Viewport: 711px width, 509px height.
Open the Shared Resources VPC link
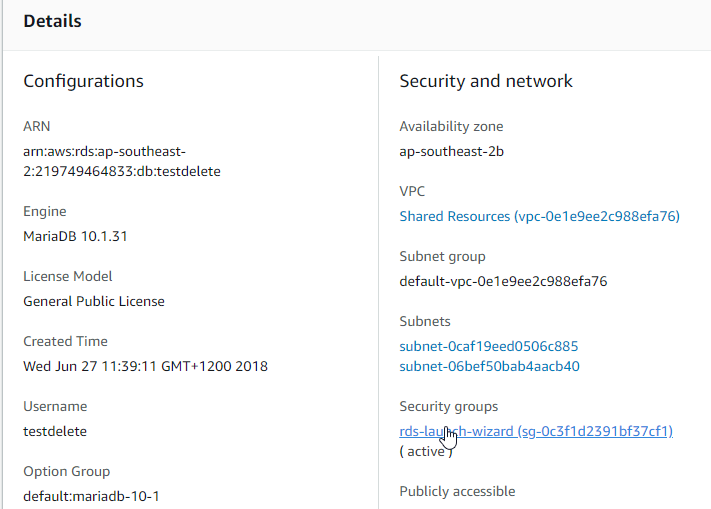[x=539, y=216]
